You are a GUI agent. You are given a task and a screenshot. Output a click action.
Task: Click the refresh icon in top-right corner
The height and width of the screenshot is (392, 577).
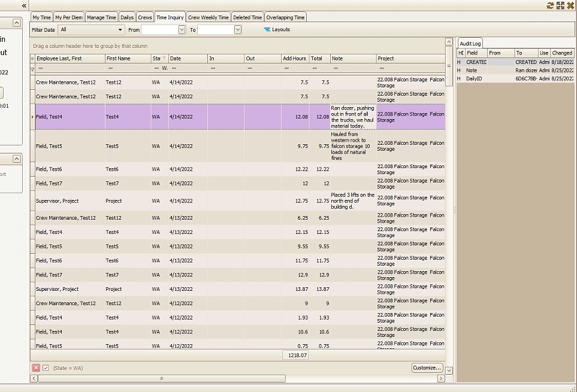pyautogui.click(x=550, y=5)
